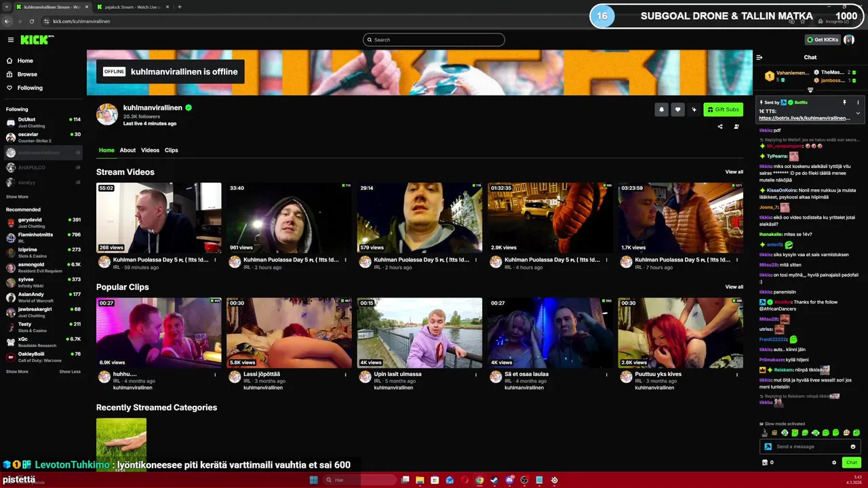Screen dimensions: 868x488
Task: Switch to the About tab
Action: pyautogui.click(x=127, y=150)
